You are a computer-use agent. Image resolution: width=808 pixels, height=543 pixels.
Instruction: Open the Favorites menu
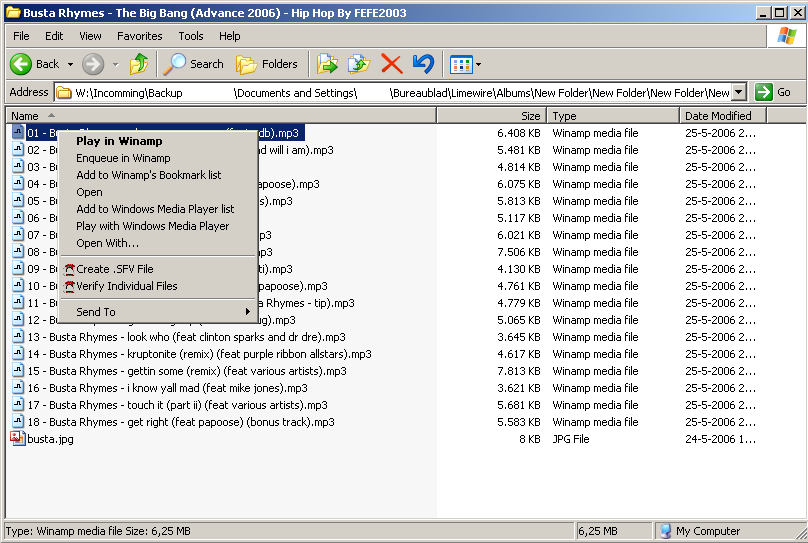pyautogui.click(x=140, y=36)
